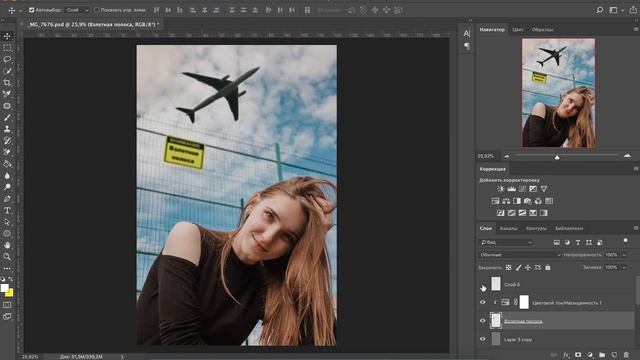
Task: Select the Crop tool
Action: point(7,83)
